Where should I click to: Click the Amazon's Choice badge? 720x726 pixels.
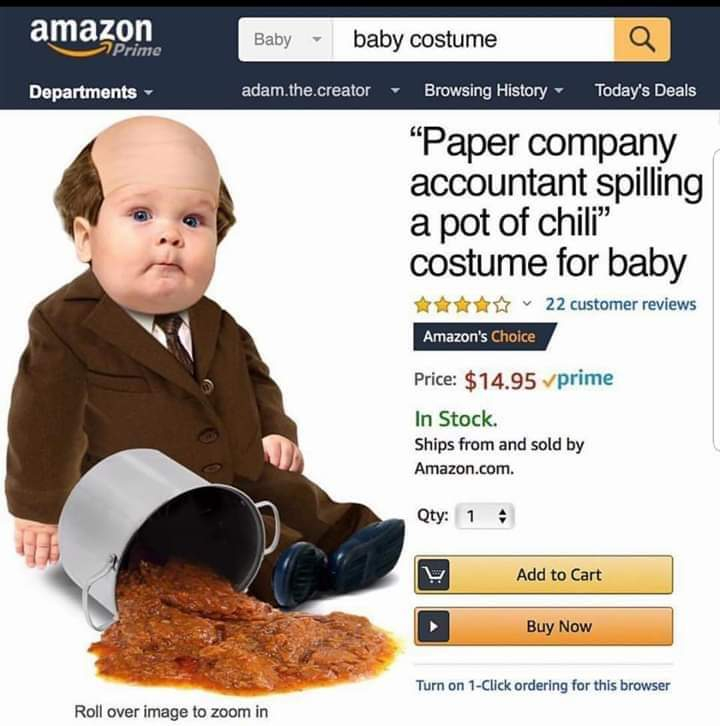click(485, 337)
